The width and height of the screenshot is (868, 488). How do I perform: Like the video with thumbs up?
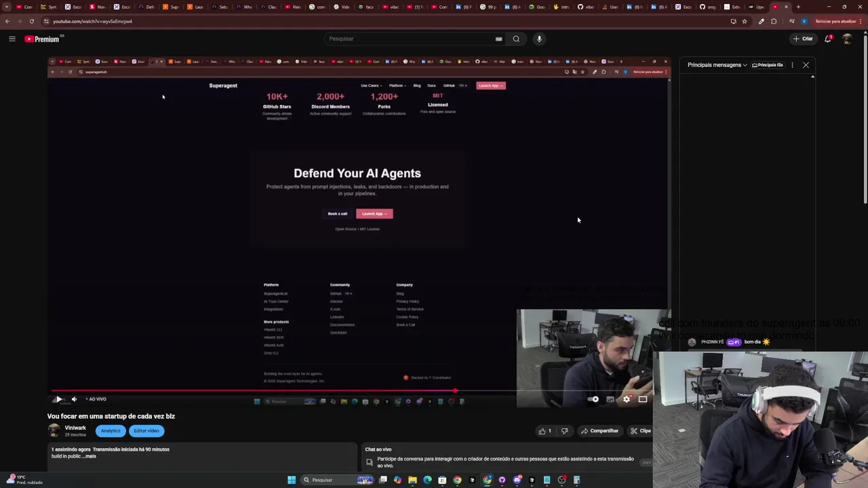click(545, 431)
